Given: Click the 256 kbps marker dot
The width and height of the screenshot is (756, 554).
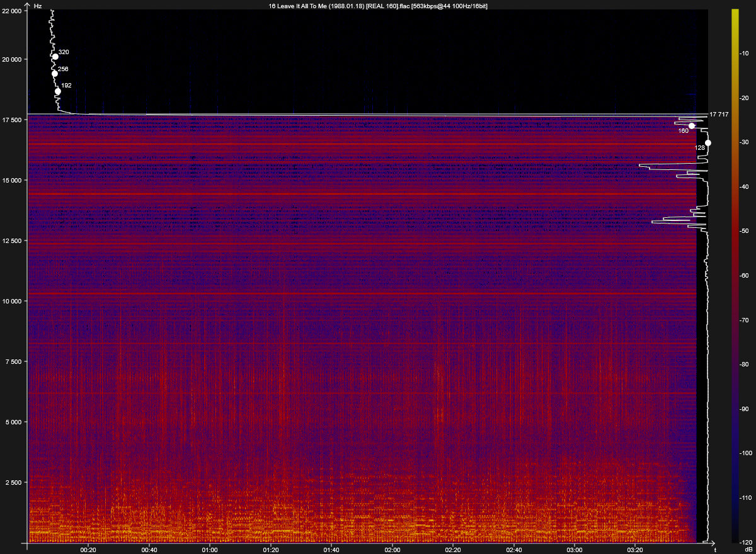Looking at the screenshot, I should tap(55, 74).
